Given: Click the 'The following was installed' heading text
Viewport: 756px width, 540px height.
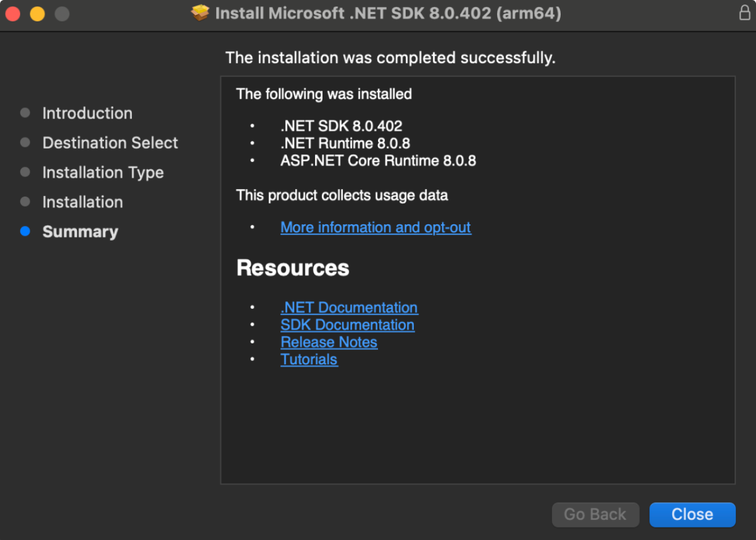Looking at the screenshot, I should click(x=324, y=94).
